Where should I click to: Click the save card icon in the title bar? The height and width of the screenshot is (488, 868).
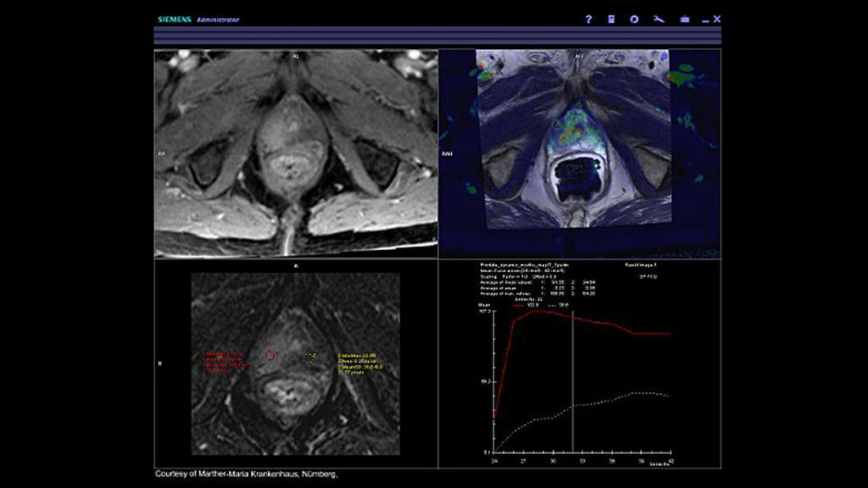pyautogui.click(x=611, y=18)
